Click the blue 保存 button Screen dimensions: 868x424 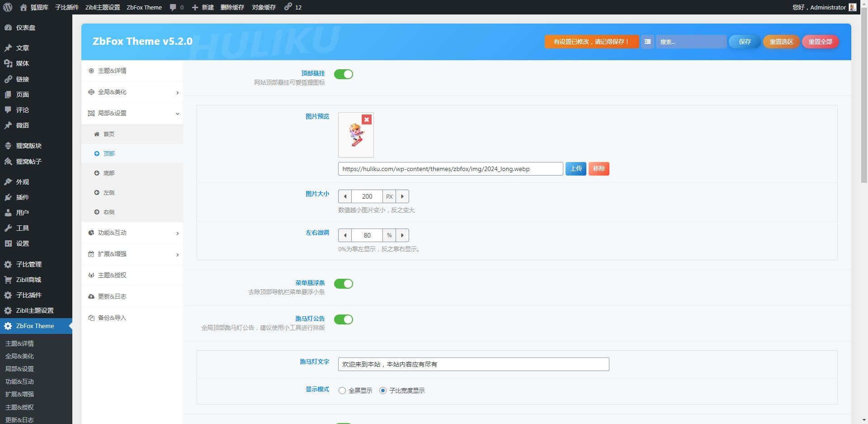(745, 42)
